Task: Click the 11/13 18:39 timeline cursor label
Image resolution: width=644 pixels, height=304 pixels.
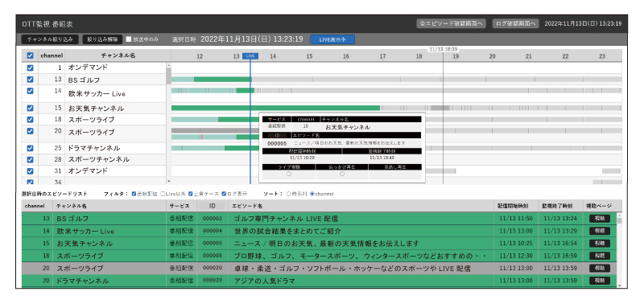Action: [x=444, y=49]
